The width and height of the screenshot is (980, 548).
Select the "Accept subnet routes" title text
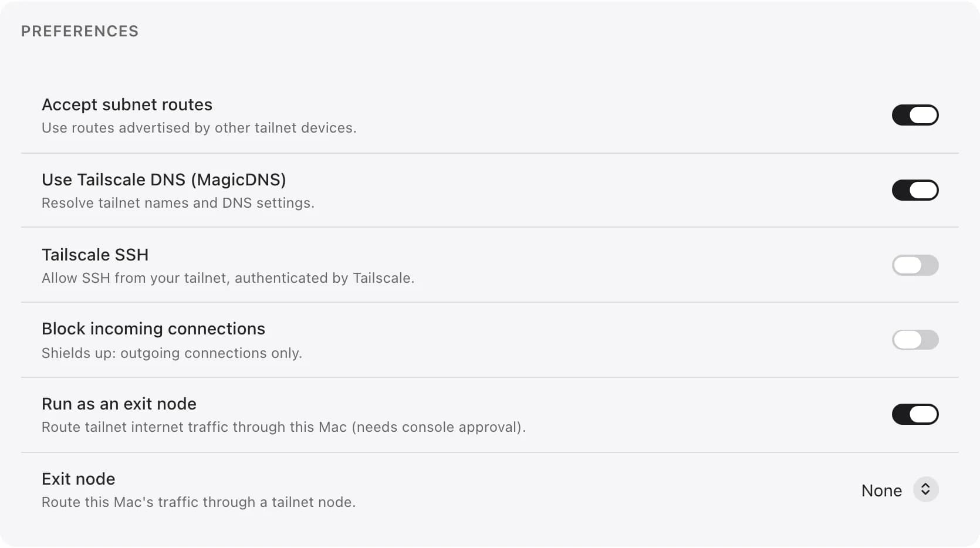pyautogui.click(x=127, y=104)
